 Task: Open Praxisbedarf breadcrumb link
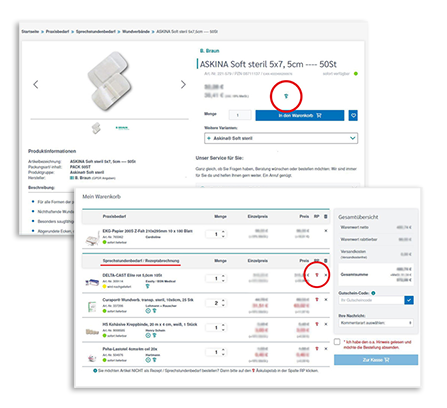[x=57, y=32]
